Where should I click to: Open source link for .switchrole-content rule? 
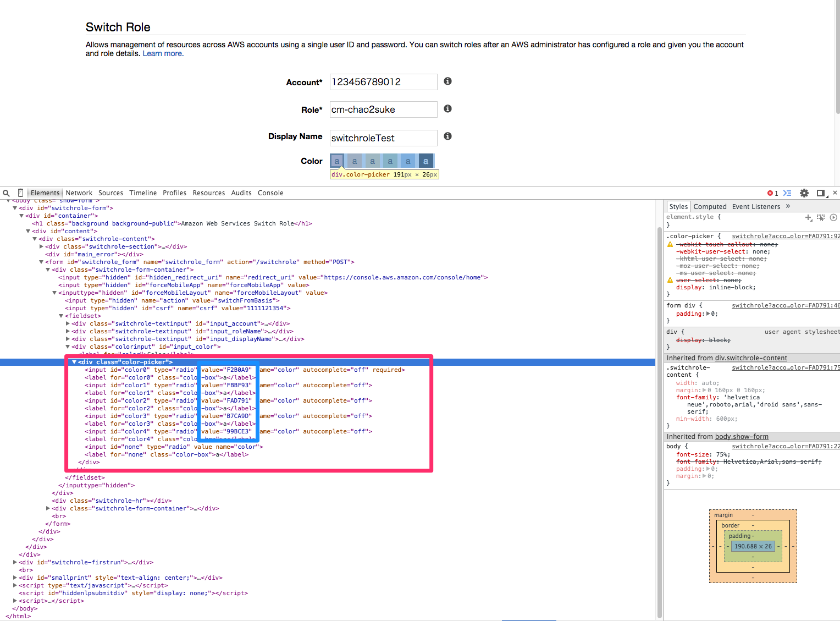(x=786, y=368)
